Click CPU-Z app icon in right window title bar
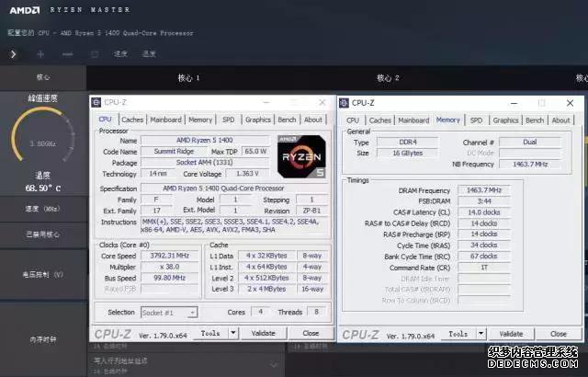 tap(344, 103)
